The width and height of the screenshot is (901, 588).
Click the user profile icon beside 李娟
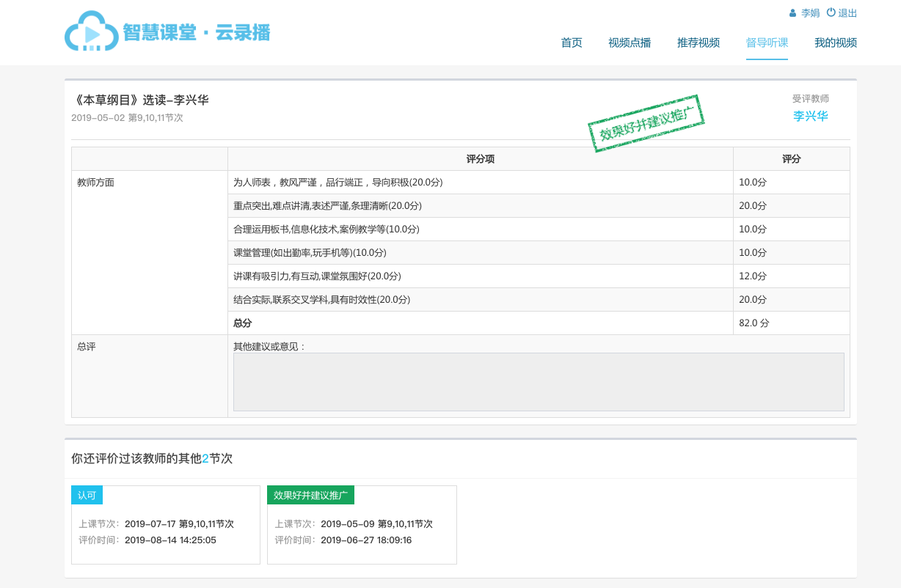coord(792,13)
